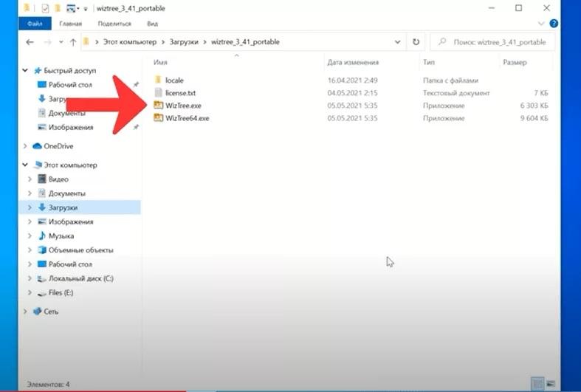This screenshot has height=392, width=581.
Task: Open the WizTree.exe application file
Action: coord(183,106)
